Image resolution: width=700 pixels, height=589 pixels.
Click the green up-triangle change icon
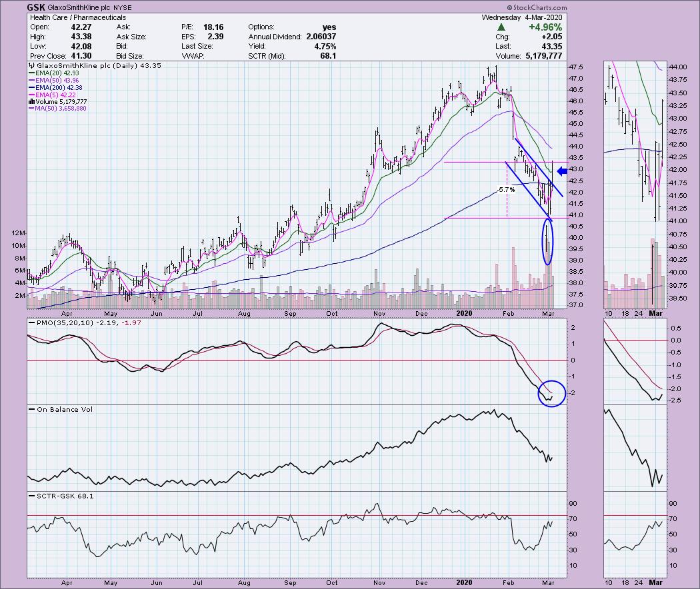[x=501, y=27]
